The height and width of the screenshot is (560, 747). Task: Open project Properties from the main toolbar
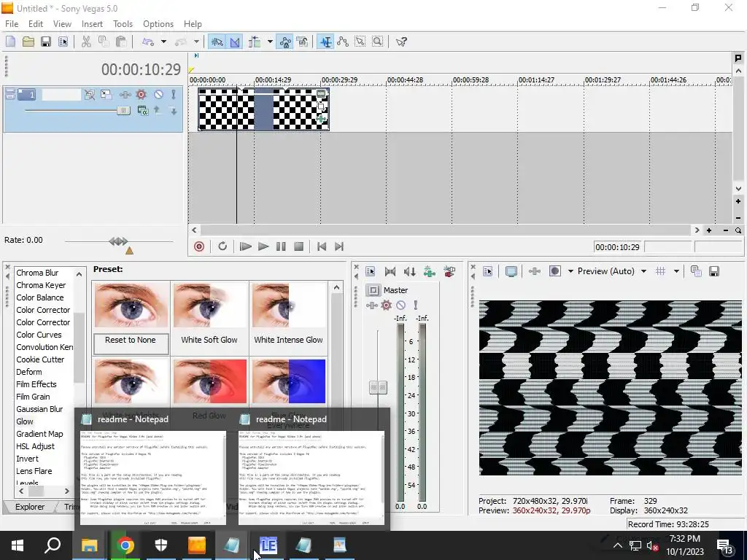63,42
